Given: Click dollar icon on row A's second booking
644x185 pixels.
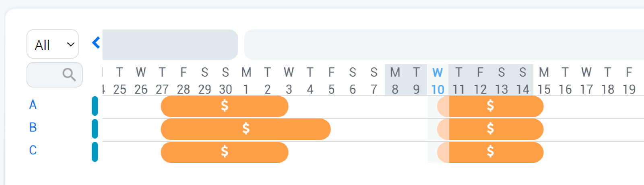Looking at the screenshot, I should click(x=490, y=106).
